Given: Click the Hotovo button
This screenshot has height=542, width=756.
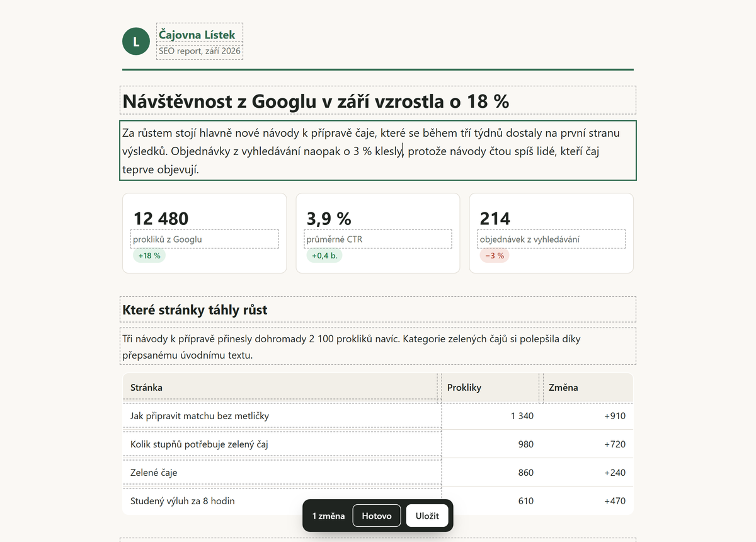Looking at the screenshot, I should tap(377, 516).
